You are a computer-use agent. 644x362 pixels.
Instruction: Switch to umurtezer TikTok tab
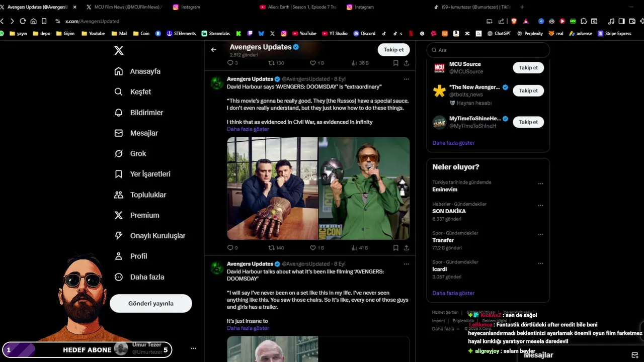[473, 7]
